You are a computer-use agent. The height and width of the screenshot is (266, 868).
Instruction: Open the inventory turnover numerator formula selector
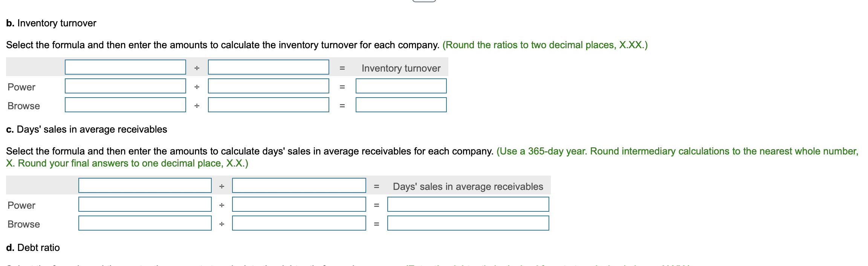tap(125, 68)
